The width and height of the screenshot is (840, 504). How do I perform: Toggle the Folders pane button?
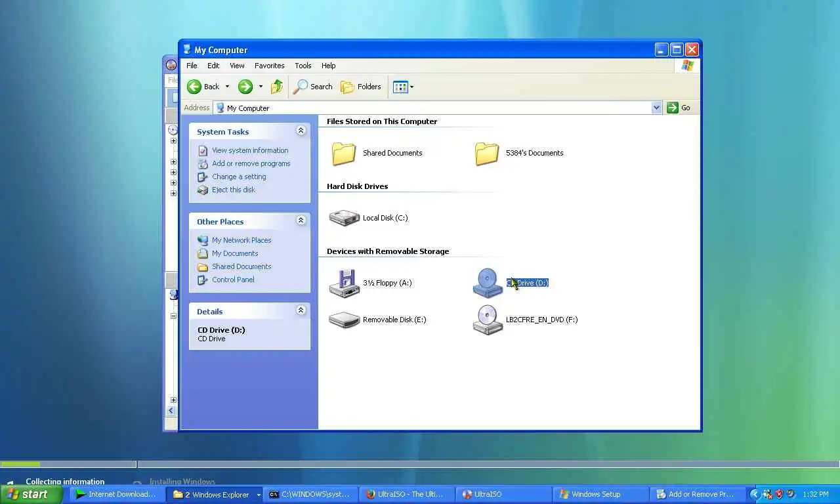(x=361, y=87)
